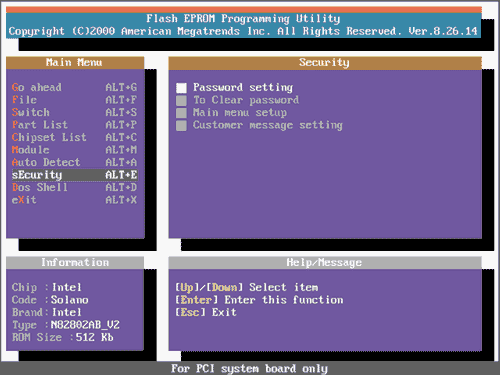This screenshot has width=500, height=375.
Task: Open Part List from Main Menu
Action: (x=75, y=125)
